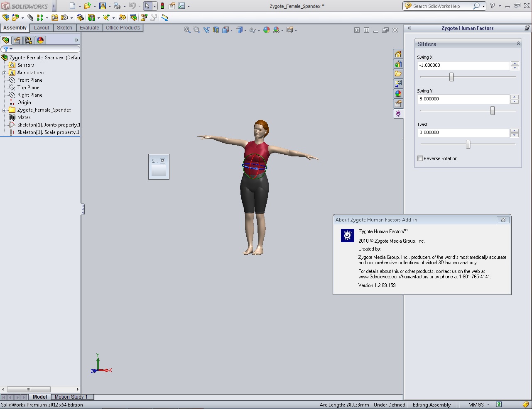The width and height of the screenshot is (532, 409).
Task: Click the Open file folder icon
Action: coord(87,6)
